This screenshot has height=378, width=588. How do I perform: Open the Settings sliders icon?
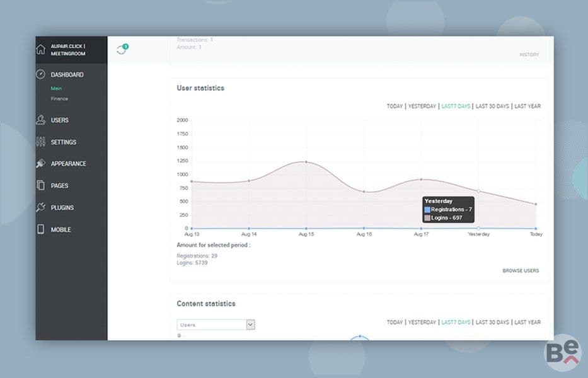pos(40,142)
